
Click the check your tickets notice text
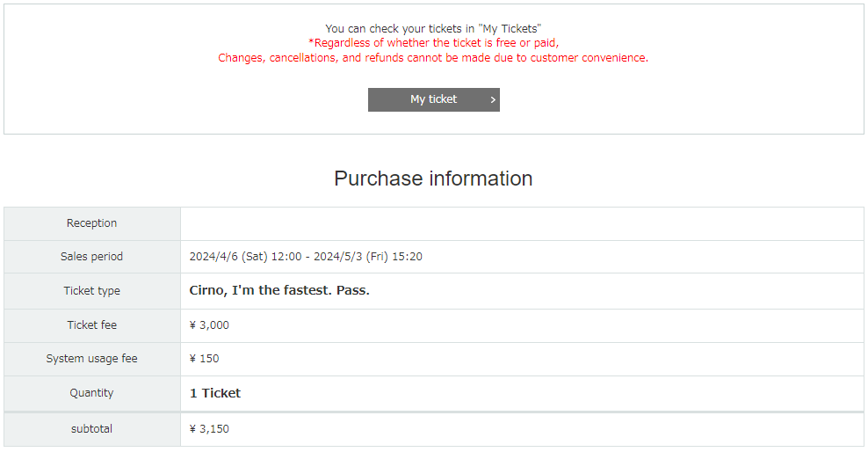coord(433,28)
